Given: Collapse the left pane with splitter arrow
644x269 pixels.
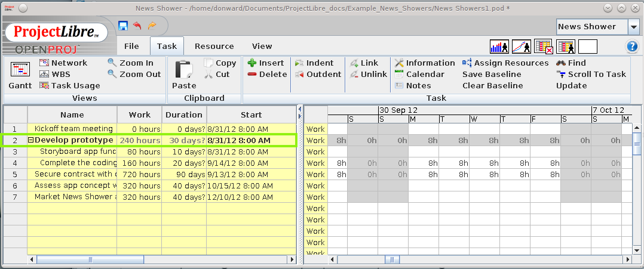Looking at the screenshot, I should (299, 109).
